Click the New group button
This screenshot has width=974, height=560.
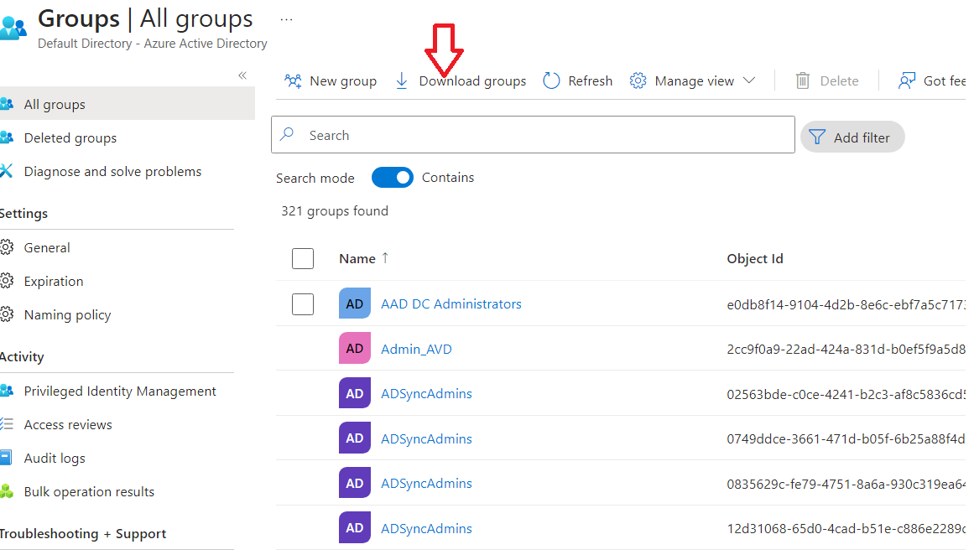[x=331, y=80]
